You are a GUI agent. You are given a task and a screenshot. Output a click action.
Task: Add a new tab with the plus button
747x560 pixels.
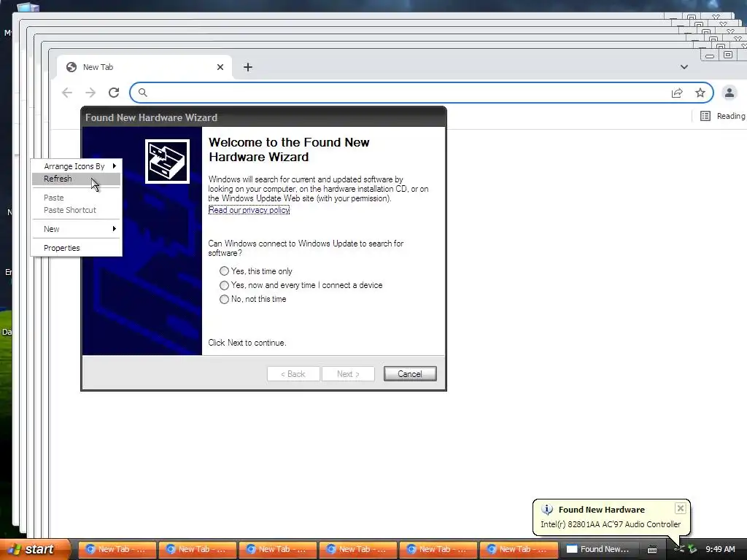coord(248,67)
